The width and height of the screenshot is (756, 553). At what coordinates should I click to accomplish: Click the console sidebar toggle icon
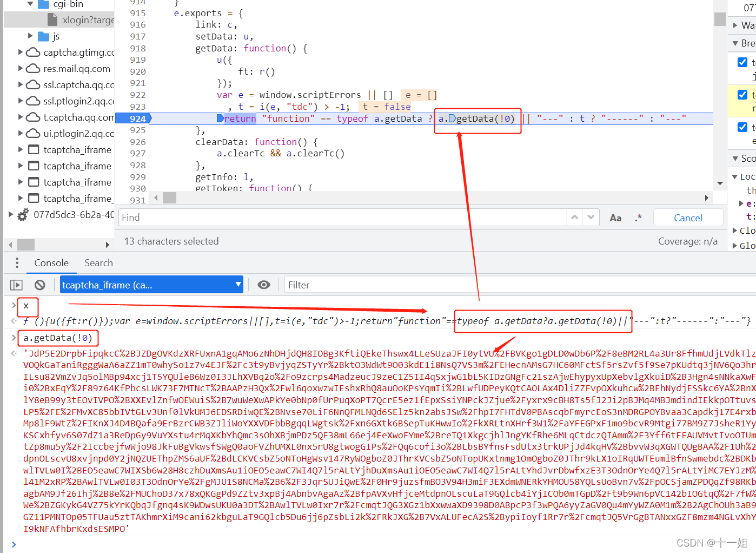pos(16,285)
